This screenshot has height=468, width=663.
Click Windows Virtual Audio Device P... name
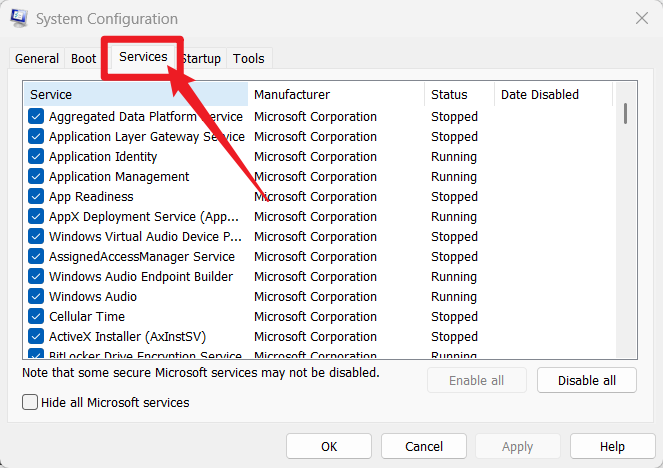145,236
